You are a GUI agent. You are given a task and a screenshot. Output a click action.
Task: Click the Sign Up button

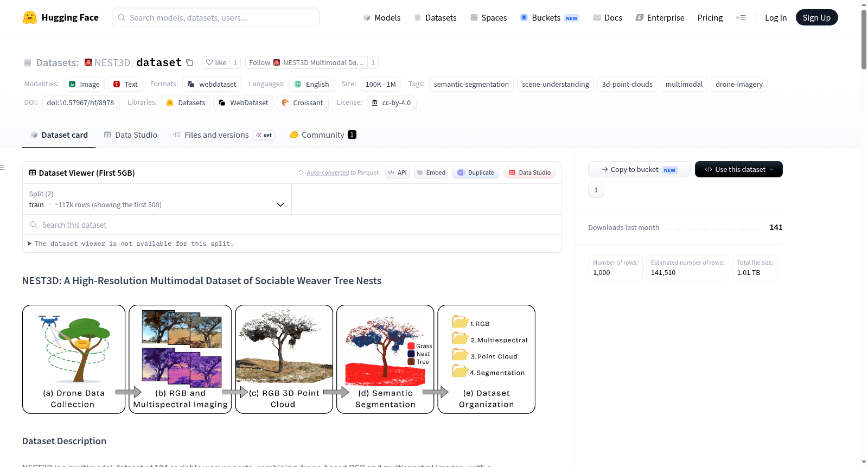(817, 17)
